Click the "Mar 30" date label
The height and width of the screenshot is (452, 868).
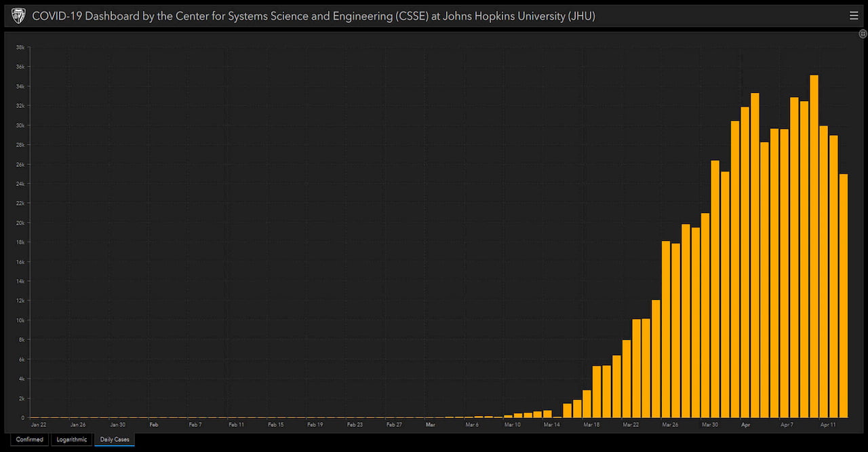tap(710, 425)
